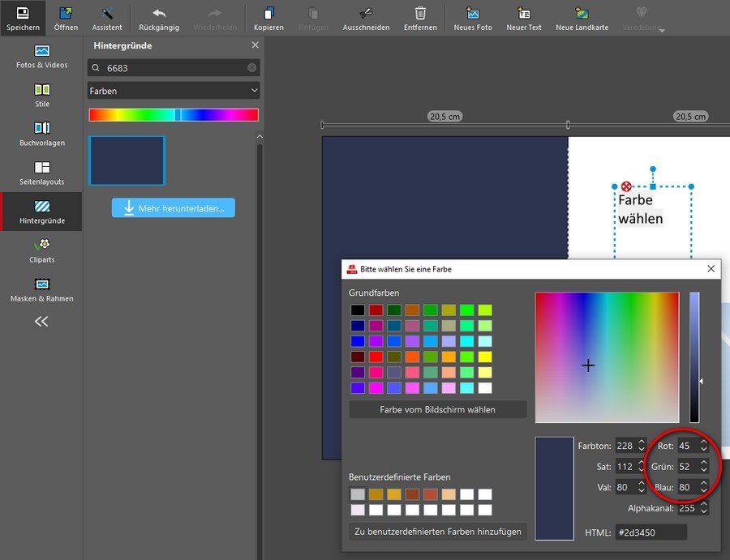Insert a Neue Landkarte map
730x560 pixels.
(x=582, y=14)
